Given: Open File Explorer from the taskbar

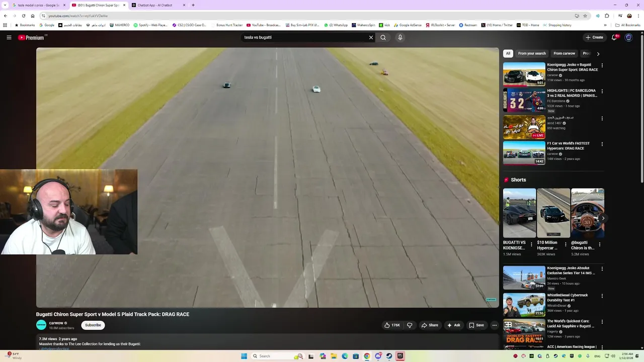Looking at the screenshot, I should (334, 356).
